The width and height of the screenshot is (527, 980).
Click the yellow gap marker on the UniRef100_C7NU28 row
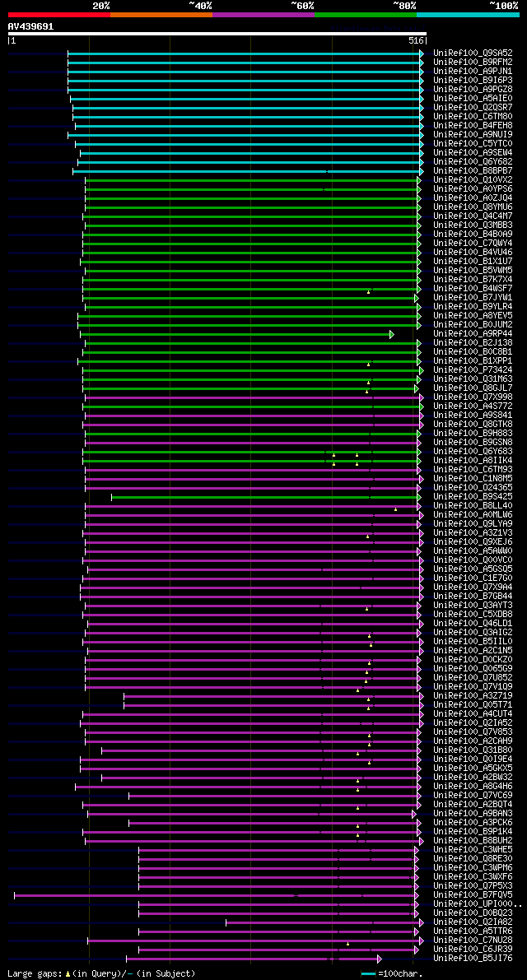pyautogui.click(x=348, y=944)
